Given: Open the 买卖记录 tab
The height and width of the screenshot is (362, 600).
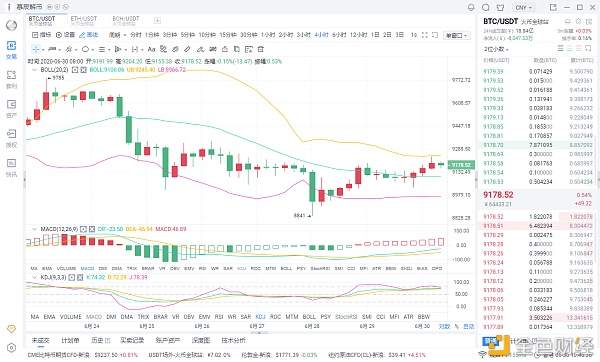Looking at the screenshot, I should (x=132, y=340).
